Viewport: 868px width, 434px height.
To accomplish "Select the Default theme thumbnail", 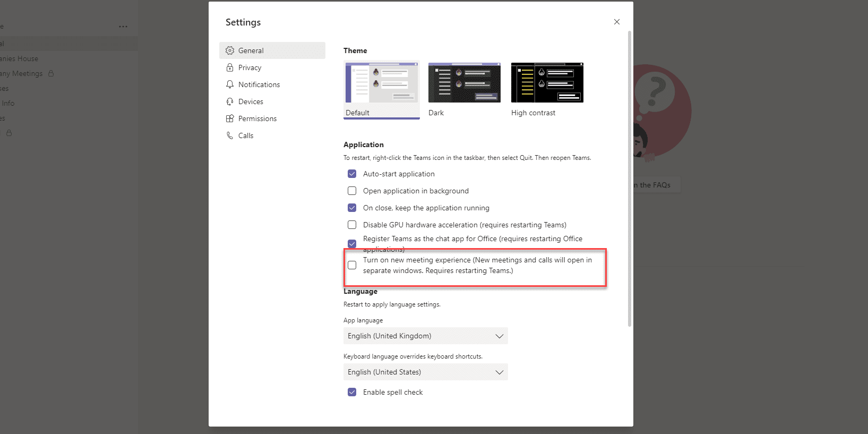I will click(382, 82).
